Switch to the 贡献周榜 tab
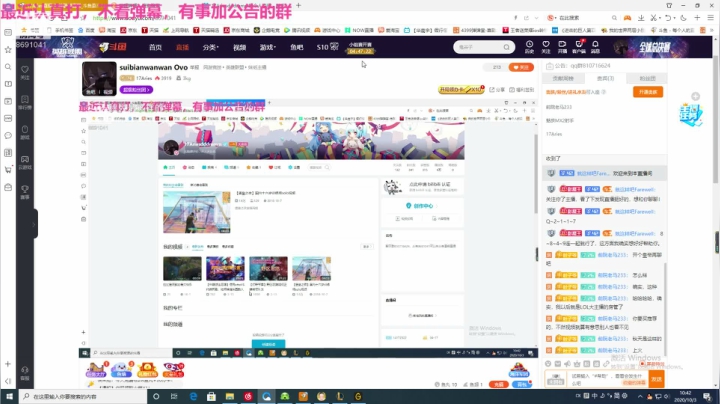Image resolution: width=720 pixels, height=404 pixels. pos(563,79)
